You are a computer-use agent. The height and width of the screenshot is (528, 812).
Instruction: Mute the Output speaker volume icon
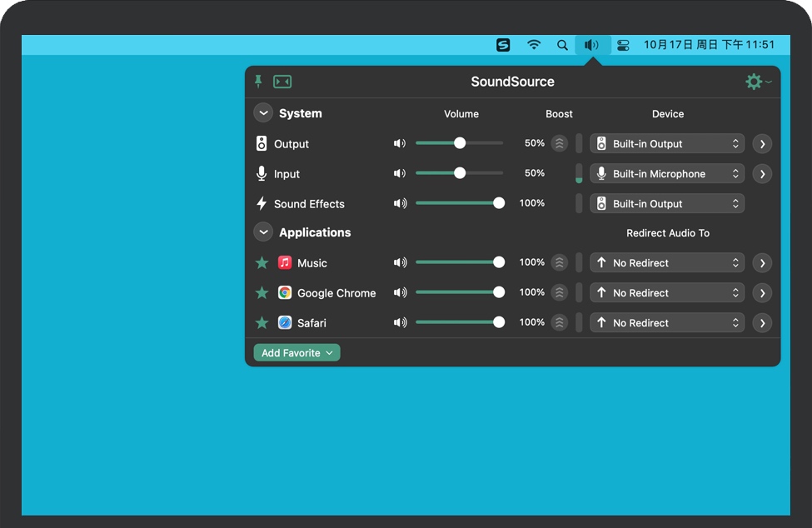coord(400,143)
